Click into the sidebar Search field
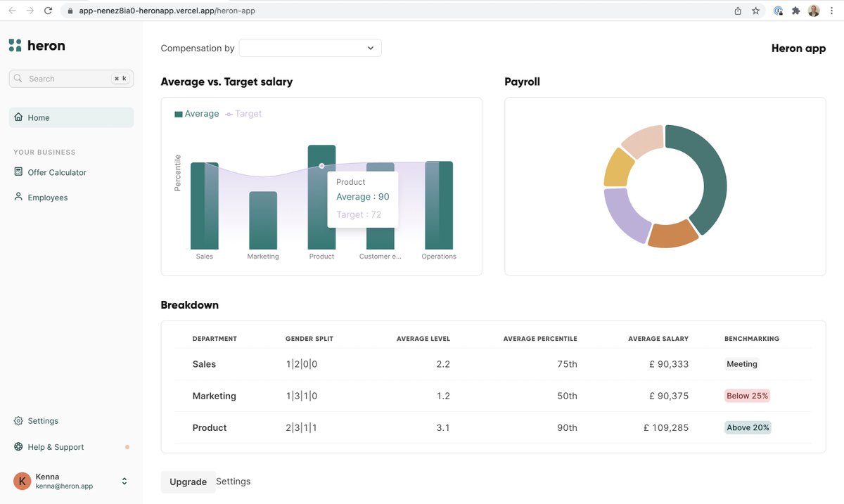The height and width of the screenshot is (504, 844). (x=71, y=79)
